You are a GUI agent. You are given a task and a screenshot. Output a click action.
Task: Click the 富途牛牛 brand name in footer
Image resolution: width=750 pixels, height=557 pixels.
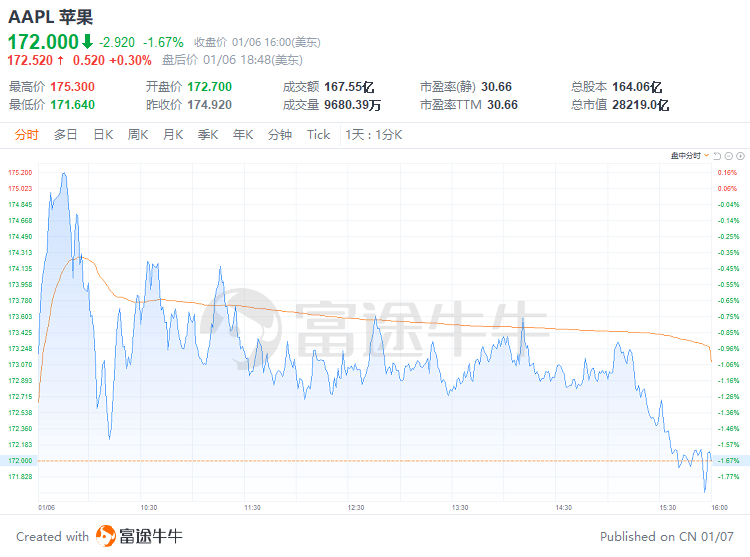(151, 536)
